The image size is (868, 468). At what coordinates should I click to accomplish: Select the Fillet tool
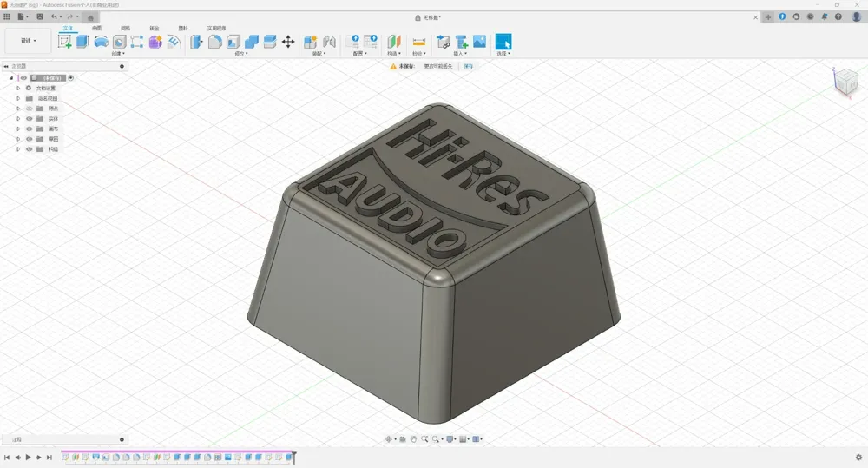214,42
